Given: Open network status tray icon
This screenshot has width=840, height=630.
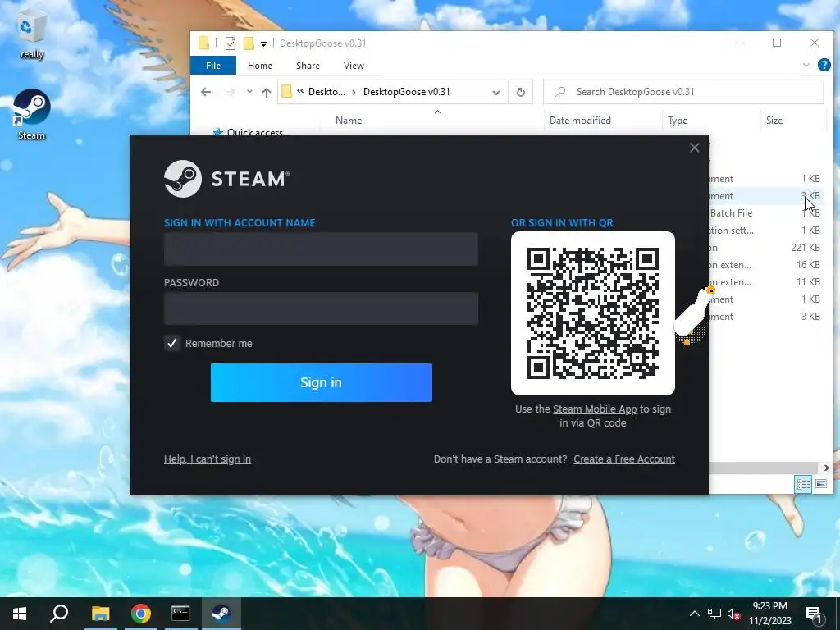Looking at the screenshot, I should tap(714, 614).
